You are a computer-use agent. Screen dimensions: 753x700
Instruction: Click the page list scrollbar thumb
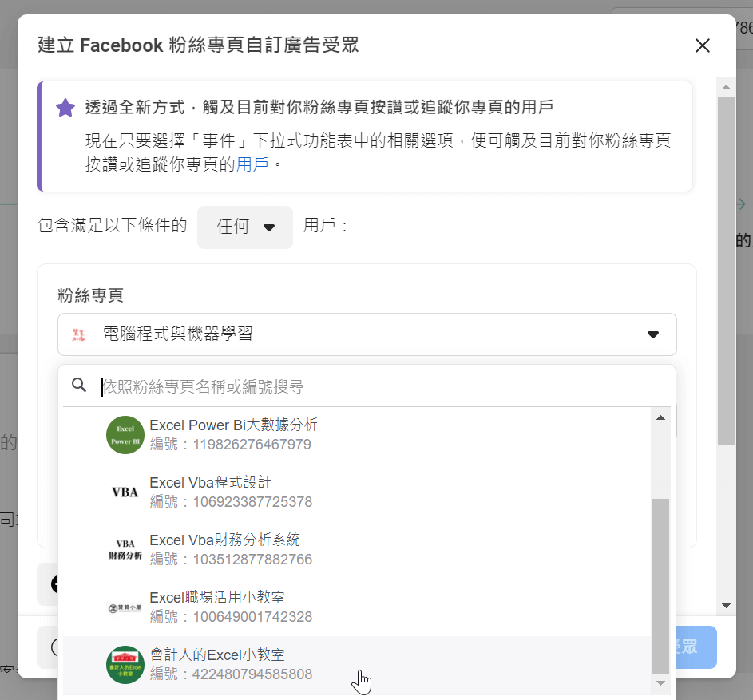[661, 586]
